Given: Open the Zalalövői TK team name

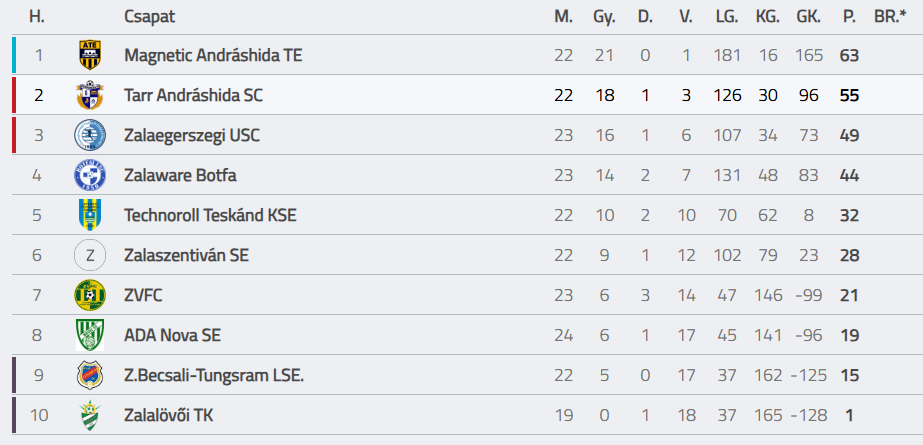Looking at the screenshot, I should [x=168, y=416].
